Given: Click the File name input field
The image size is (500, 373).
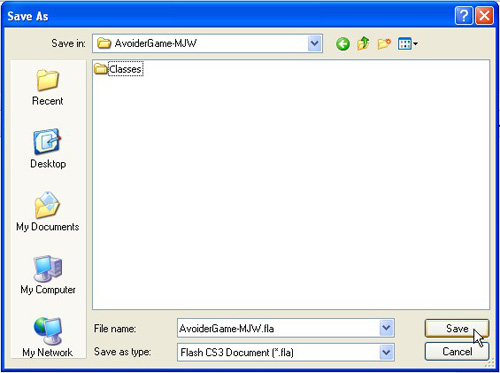Looking at the screenshot, I should coord(279,328).
